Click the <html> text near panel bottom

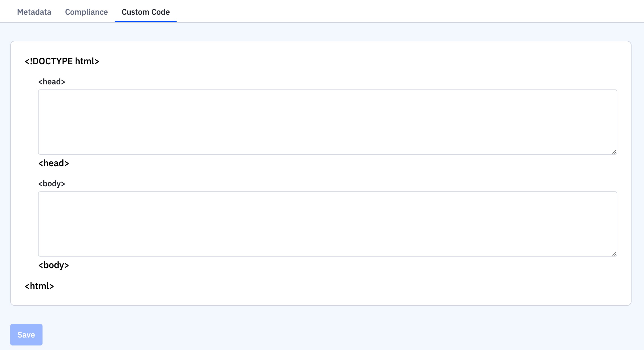coord(39,286)
